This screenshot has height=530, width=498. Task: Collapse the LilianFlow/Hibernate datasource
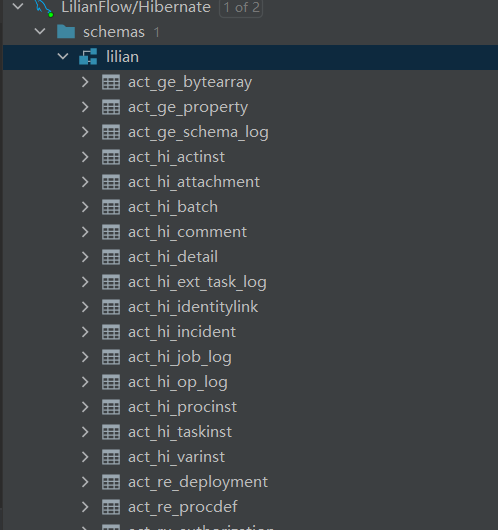point(18,6)
